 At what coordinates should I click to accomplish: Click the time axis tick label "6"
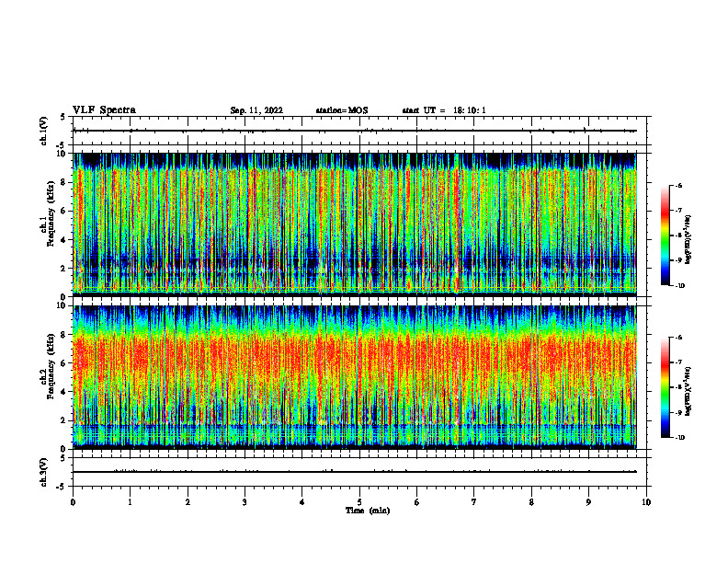(x=417, y=502)
